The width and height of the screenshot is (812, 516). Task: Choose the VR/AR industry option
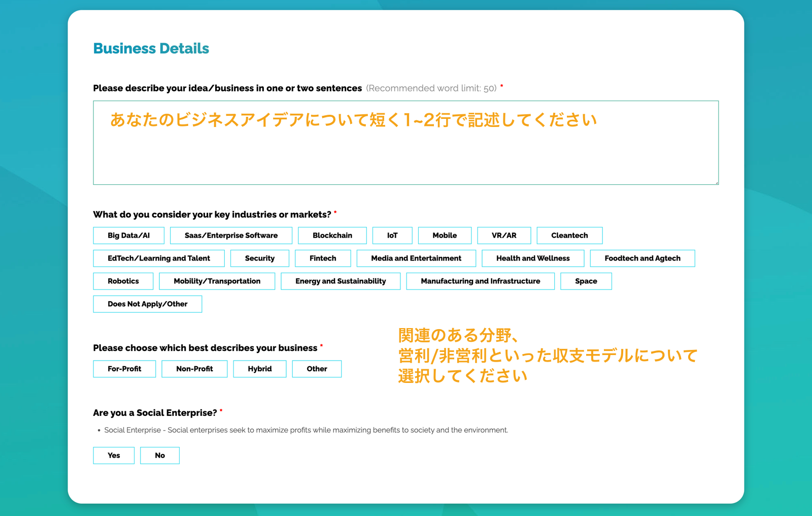coord(504,236)
